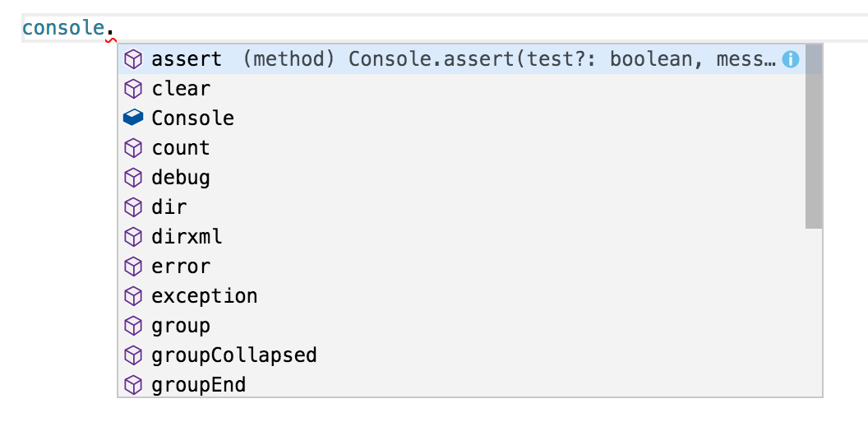Screen dimensions: 868x436
Task: Click the cube icon next to count
Action: click(x=133, y=148)
